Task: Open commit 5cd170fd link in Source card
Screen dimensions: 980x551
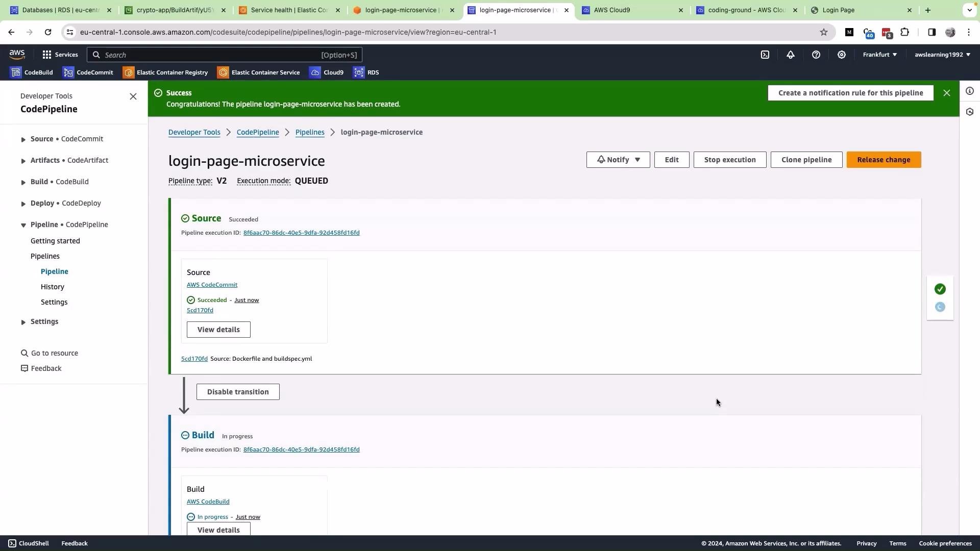Action: point(200,310)
